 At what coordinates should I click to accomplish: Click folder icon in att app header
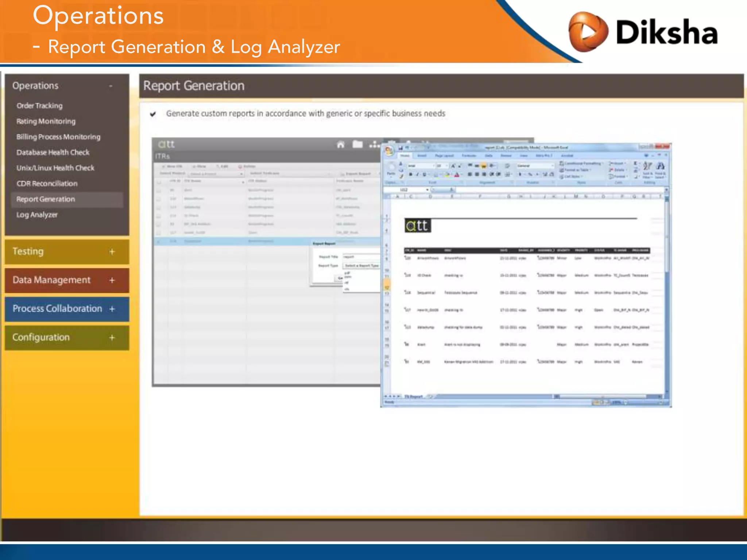[x=357, y=144]
